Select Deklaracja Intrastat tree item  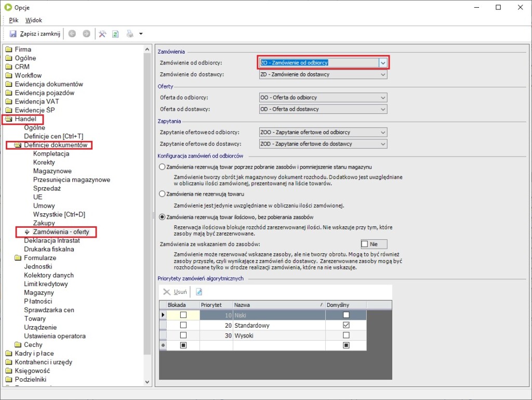click(52, 240)
